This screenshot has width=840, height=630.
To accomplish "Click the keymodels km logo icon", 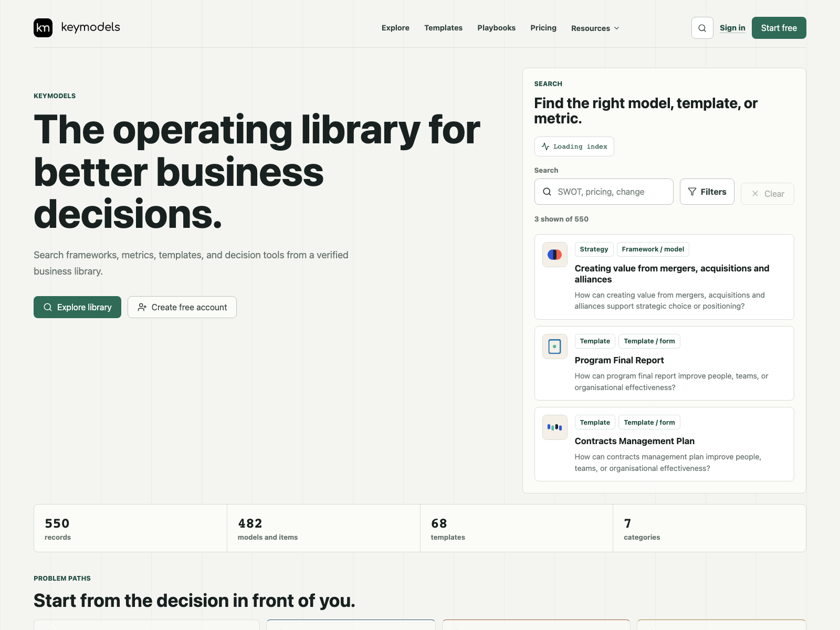I will (43, 28).
